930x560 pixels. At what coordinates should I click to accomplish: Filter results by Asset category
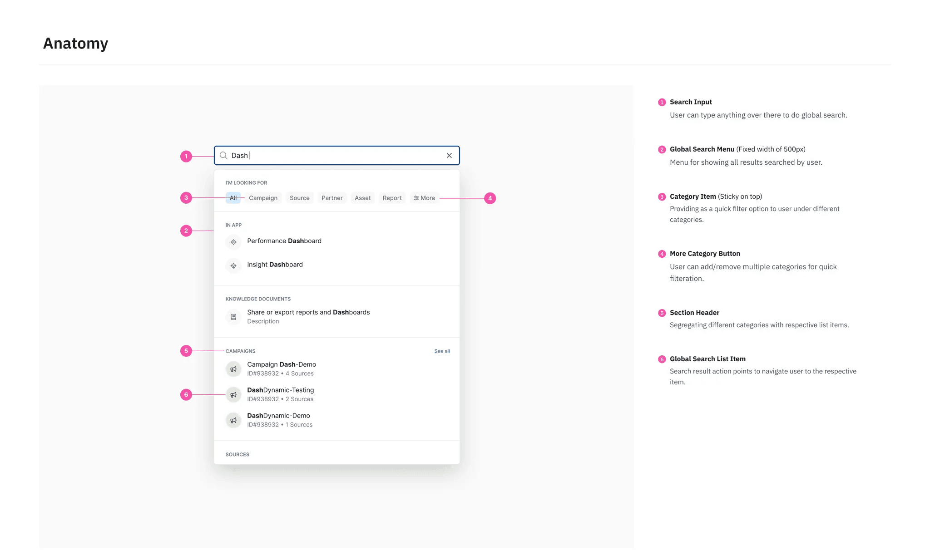362,198
